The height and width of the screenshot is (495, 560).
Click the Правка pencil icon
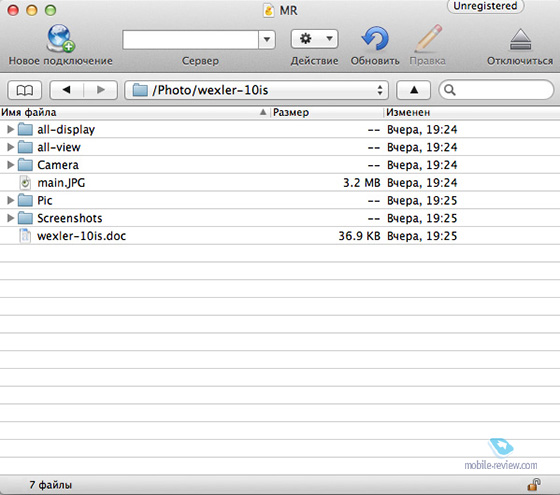pos(428,38)
